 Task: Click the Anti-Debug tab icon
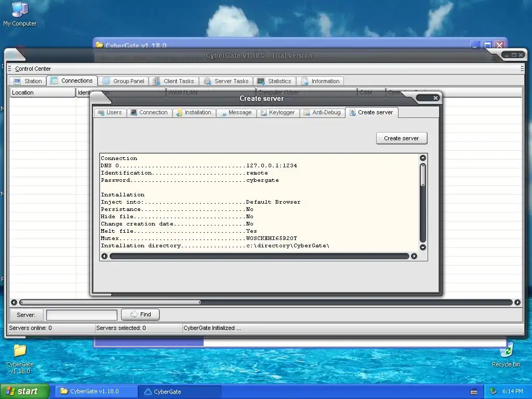(x=307, y=113)
